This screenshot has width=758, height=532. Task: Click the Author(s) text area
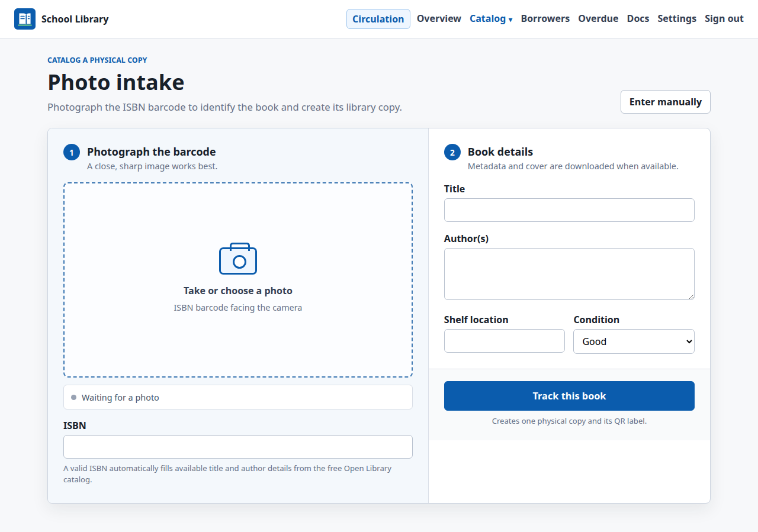click(569, 274)
